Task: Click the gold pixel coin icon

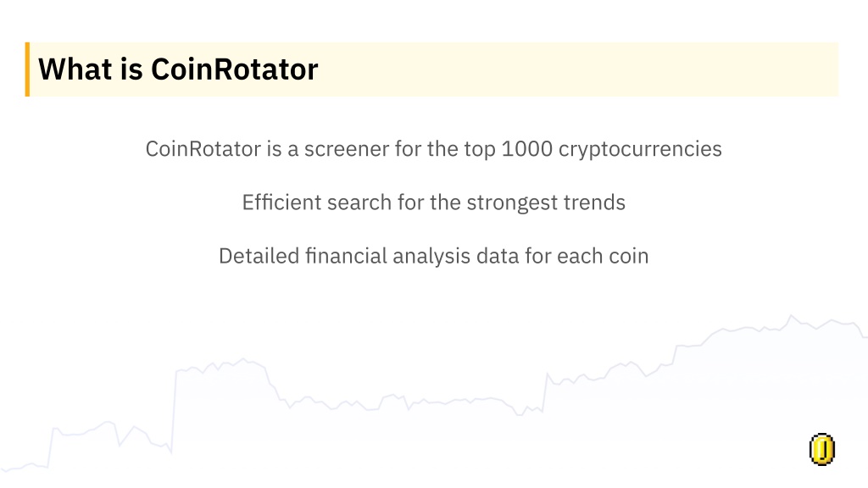Action: click(822, 449)
